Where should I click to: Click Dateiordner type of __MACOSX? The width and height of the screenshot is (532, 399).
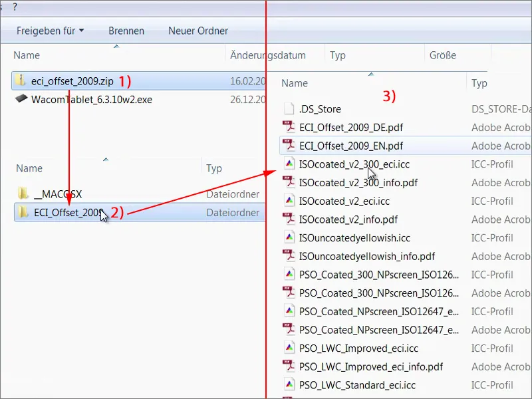click(x=233, y=194)
